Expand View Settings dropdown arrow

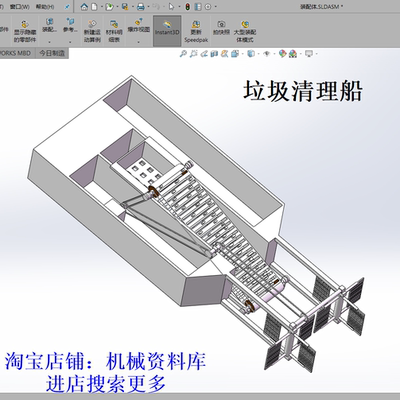(x=316, y=54)
